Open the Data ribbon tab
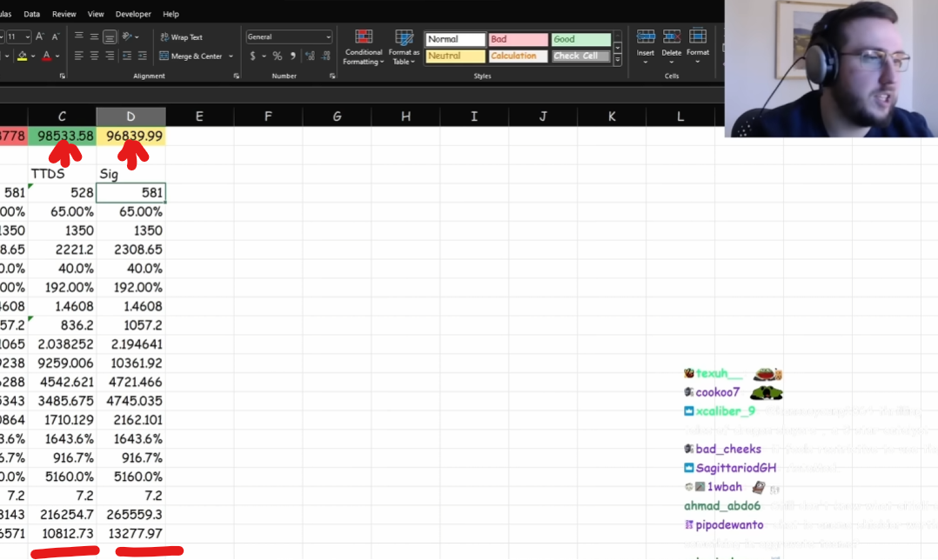Viewport: 938px width, 560px height. pos(31,14)
